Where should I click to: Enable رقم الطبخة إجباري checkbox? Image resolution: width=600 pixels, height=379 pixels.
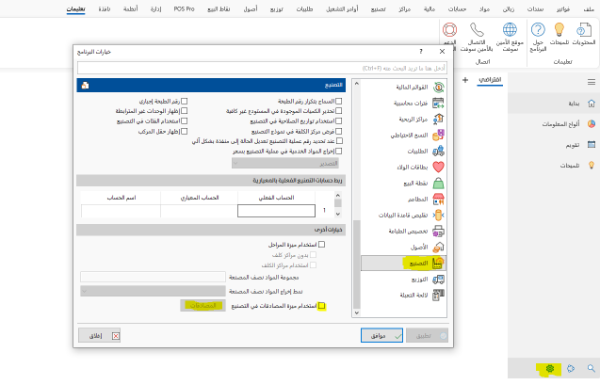tap(184, 101)
